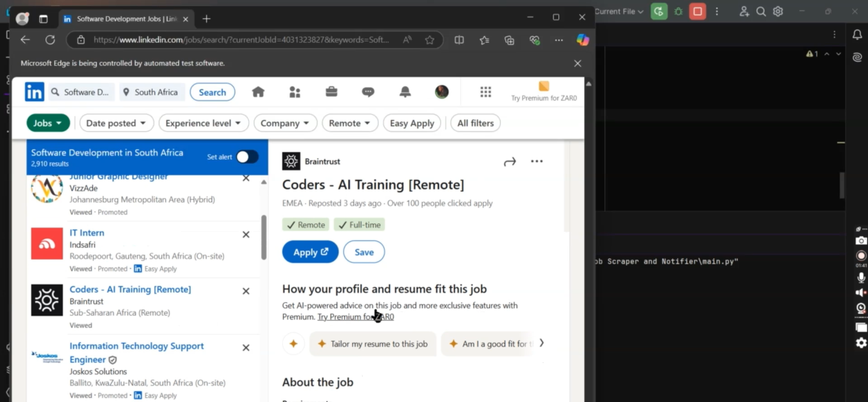Expand Date posted filter
This screenshot has width=868, height=402.
click(116, 123)
